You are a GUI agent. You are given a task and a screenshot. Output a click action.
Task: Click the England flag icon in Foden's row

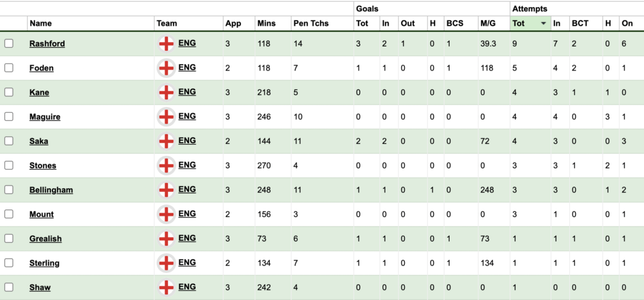(x=166, y=69)
